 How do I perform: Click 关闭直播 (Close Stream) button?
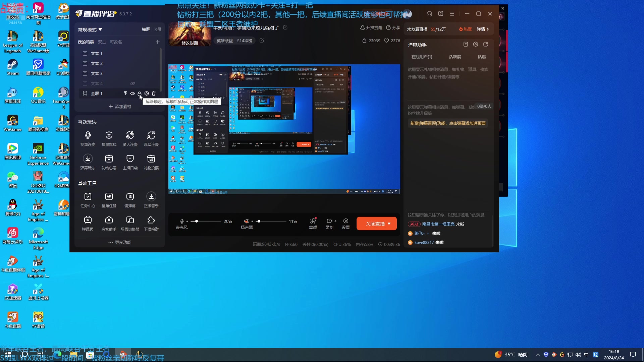(376, 224)
